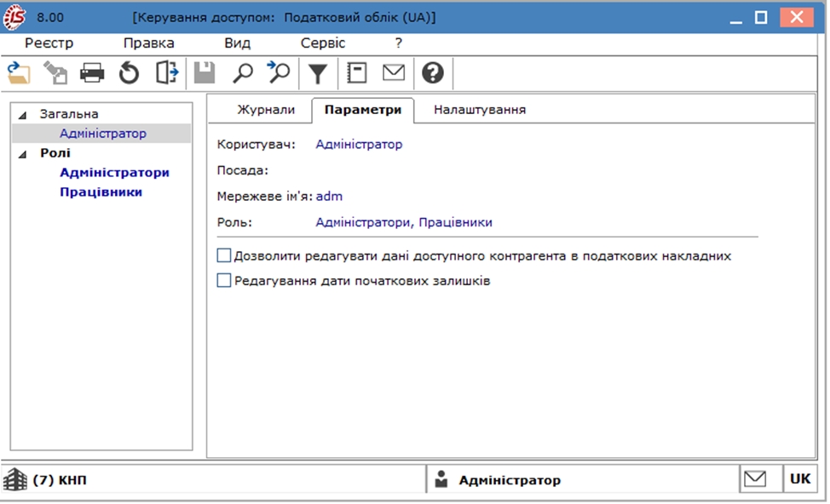Click the Користувач value Адміністратор

click(359, 145)
